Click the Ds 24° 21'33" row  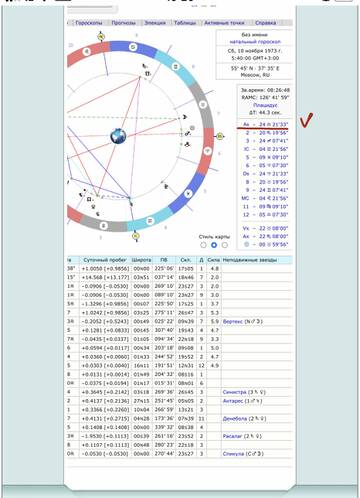pos(265,174)
